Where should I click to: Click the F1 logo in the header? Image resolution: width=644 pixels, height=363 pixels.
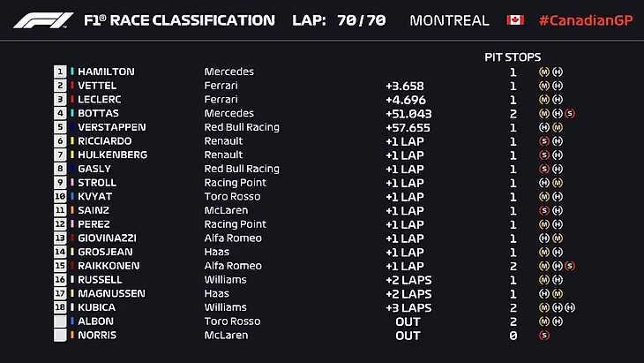[42, 19]
